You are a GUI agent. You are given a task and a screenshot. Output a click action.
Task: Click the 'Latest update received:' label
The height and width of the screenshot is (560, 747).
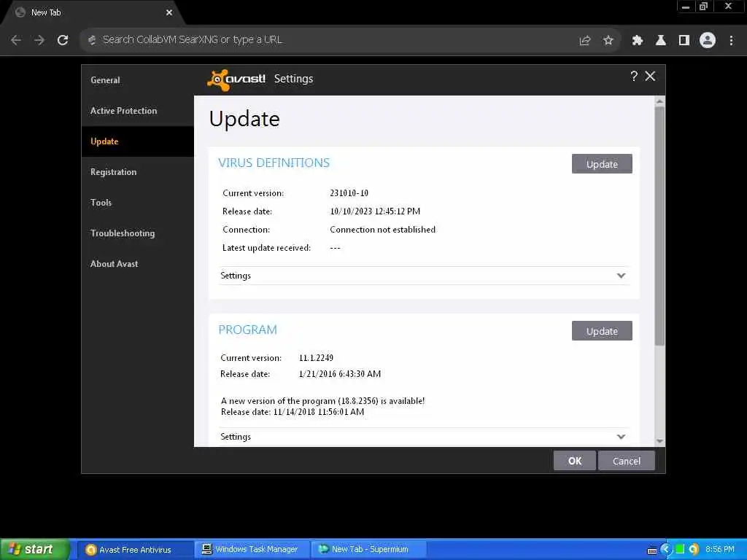click(266, 248)
